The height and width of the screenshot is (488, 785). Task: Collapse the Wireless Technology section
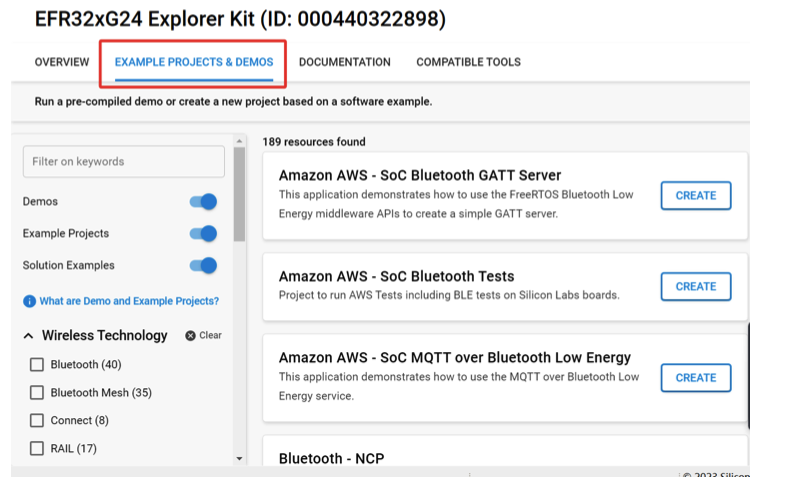[x=29, y=336]
